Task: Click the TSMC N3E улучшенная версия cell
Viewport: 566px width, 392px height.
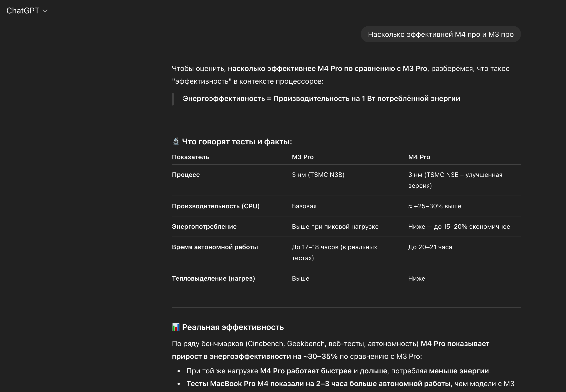Action: pos(455,180)
